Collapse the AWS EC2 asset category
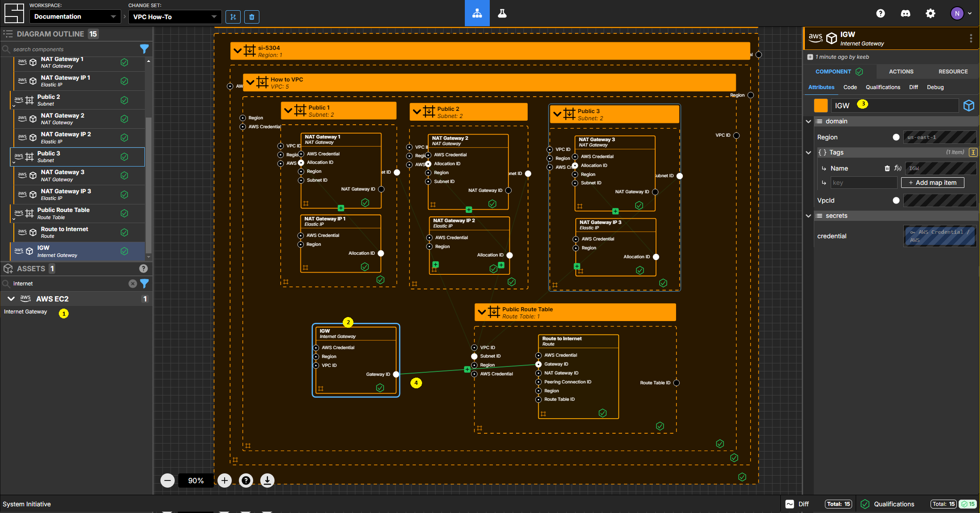The height and width of the screenshot is (513, 980). click(11, 299)
